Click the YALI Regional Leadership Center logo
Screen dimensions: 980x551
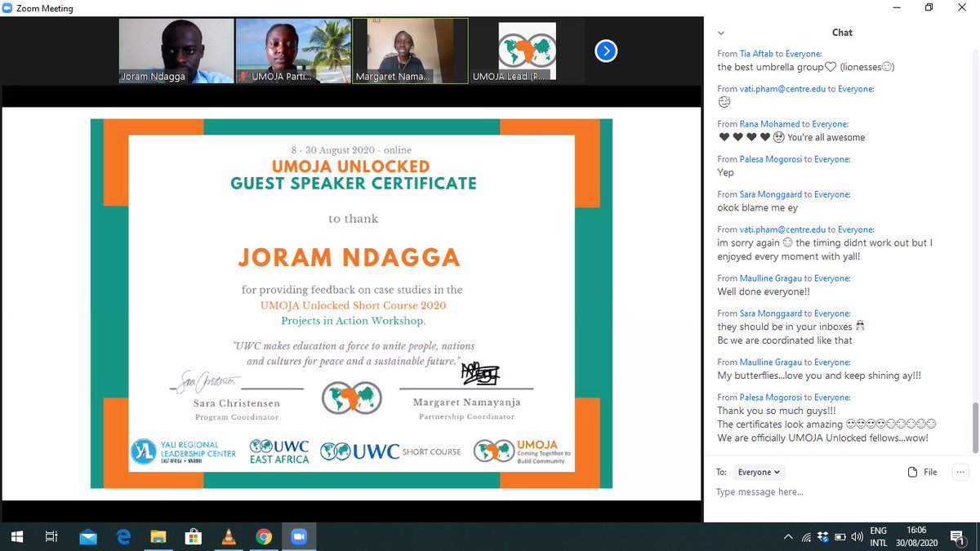pyautogui.click(x=185, y=451)
